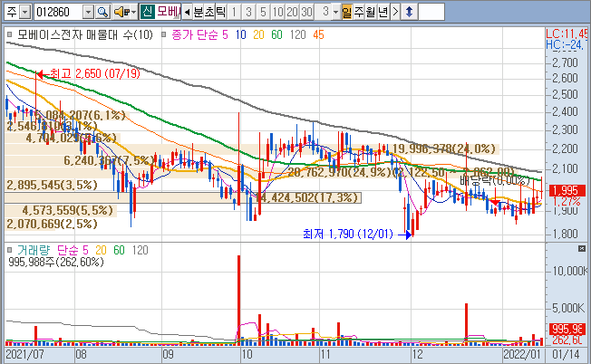This screenshot has height=364, width=591.
Task: Click the blue up-down arrow icon
Action: point(409,12)
